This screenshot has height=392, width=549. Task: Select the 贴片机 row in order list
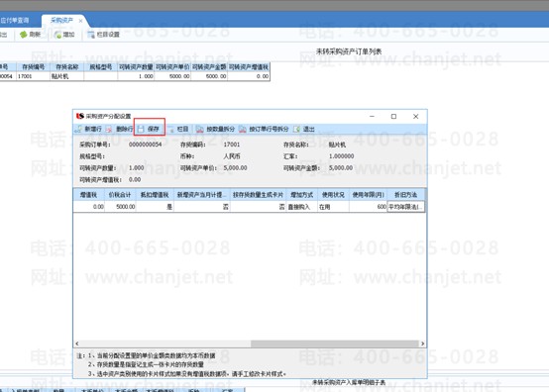pos(135,76)
